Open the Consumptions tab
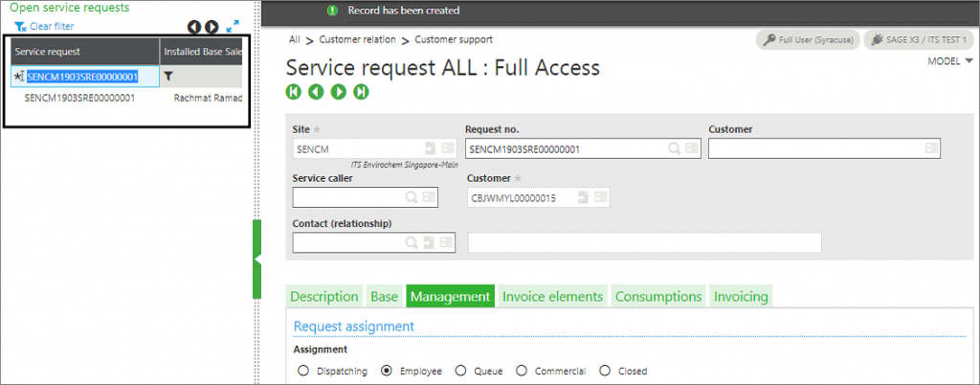The image size is (980, 385). (658, 296)
